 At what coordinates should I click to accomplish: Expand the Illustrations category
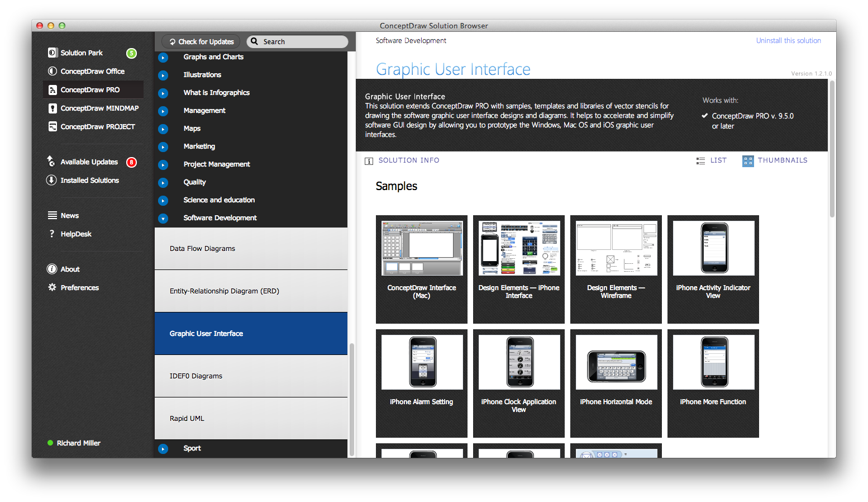point(163,75)
